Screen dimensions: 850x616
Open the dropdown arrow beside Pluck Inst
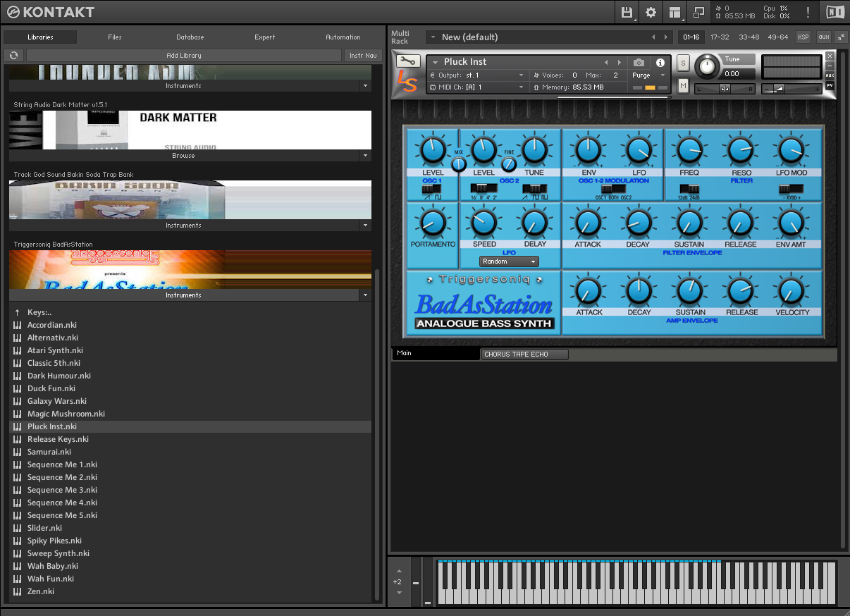point(436,63)
